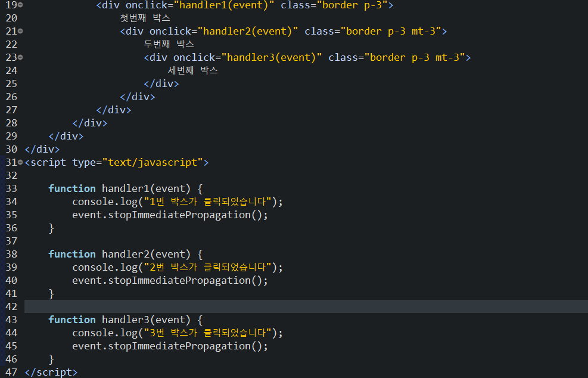Collapse the fold marker on line 23
The height and width of the screenshot is (378, 588).
click(20, 57)
